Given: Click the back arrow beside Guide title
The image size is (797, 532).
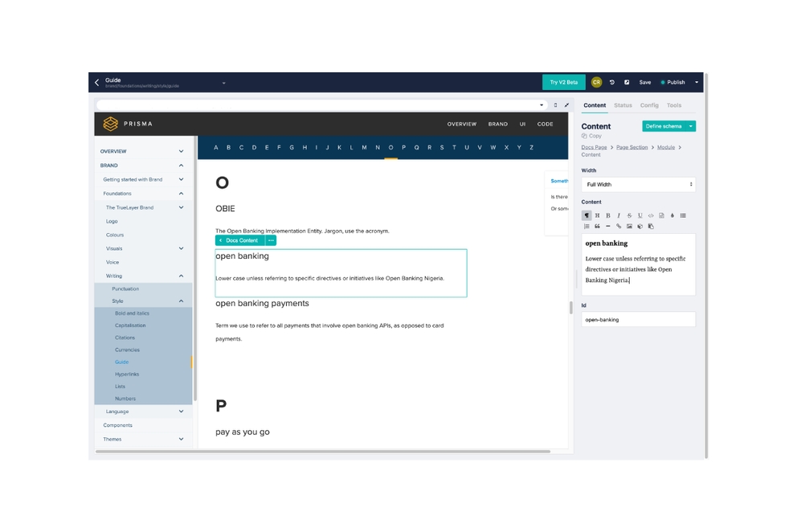Looking at the screenshot, I should [97, 82].
